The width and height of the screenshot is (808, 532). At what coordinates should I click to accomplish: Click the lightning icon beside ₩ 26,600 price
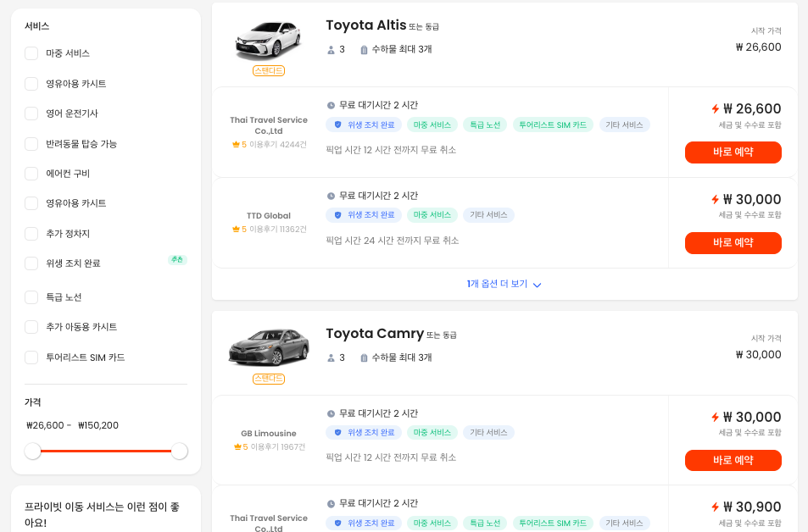coord(716,108)
